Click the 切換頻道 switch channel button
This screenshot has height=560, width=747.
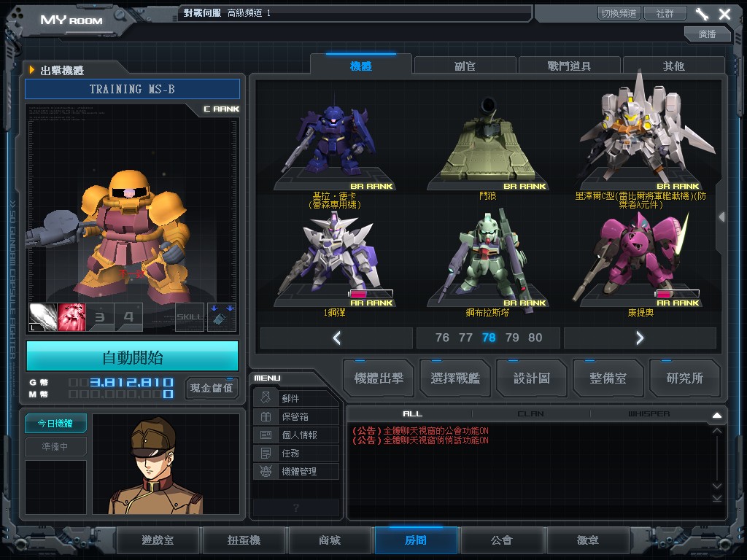(619, 13)
